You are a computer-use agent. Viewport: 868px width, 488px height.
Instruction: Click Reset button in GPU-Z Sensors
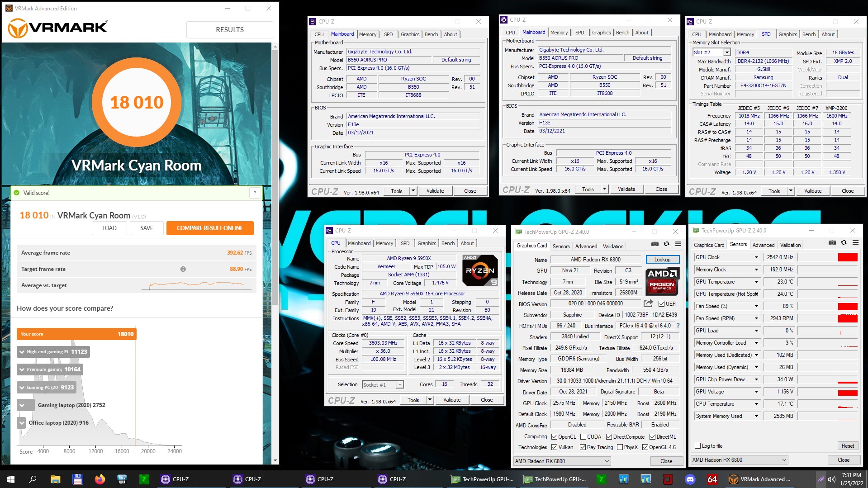847,445
